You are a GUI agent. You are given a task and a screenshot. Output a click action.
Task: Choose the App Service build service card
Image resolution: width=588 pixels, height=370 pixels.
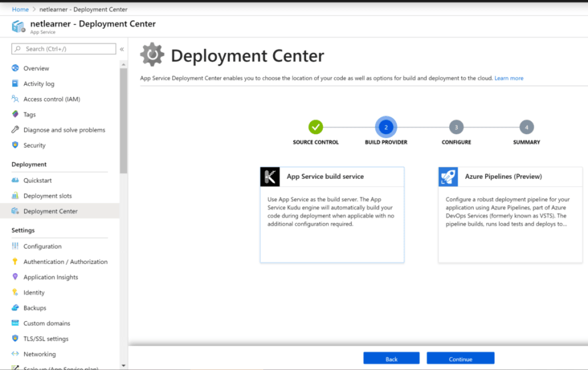(x=332, y=215)
